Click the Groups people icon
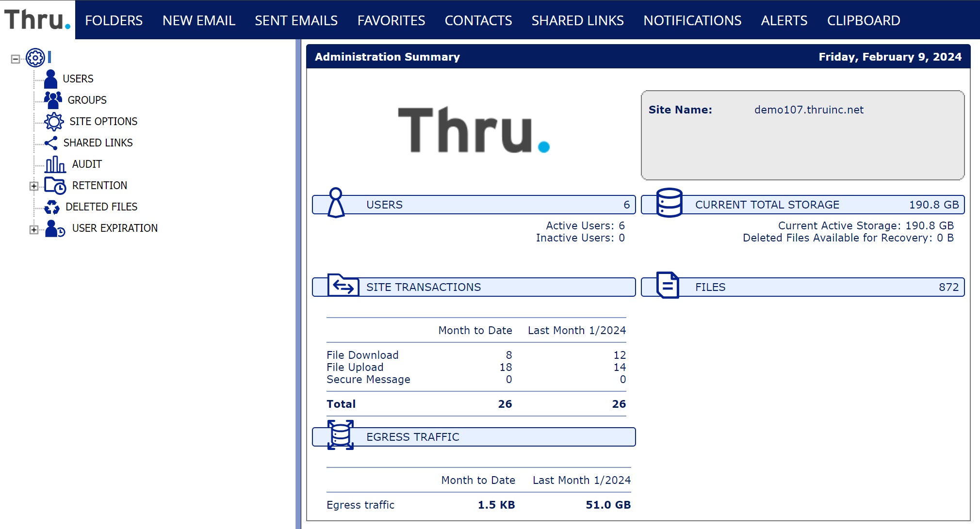 [x=53, y=100]
